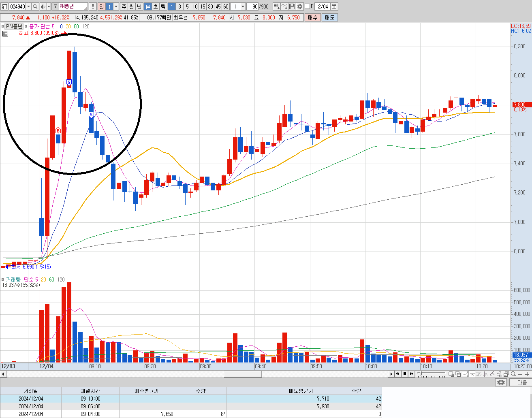Open the calendar date picker icon
This screenshot has width=532, height=418.
click(x=334, y=6)
